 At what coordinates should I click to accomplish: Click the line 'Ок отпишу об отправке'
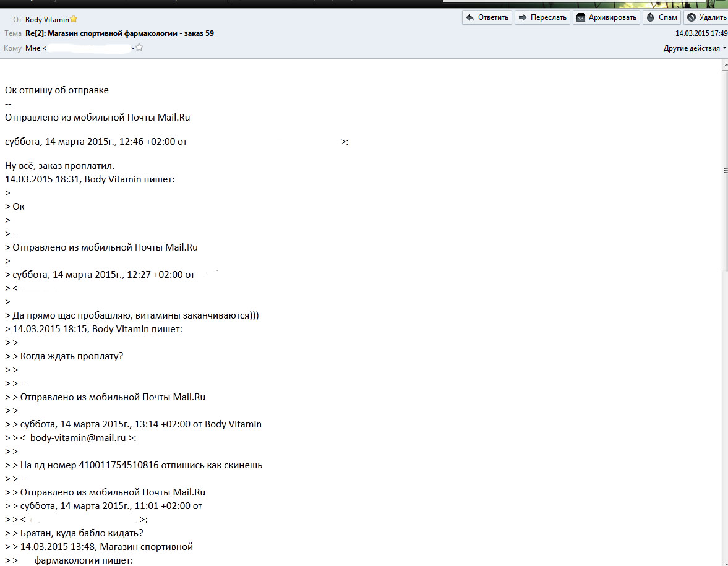click(x=57, y=90)
